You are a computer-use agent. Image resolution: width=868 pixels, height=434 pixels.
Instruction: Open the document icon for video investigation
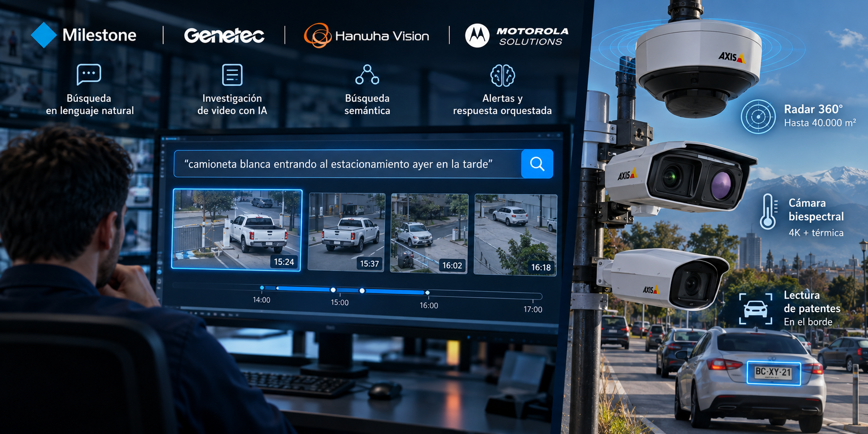(232, 75)
